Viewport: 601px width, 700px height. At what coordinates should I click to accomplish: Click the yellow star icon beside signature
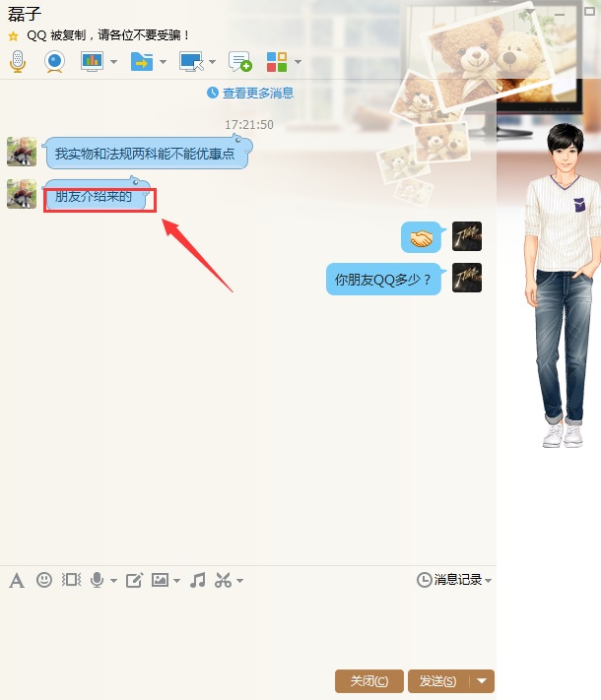(x=14, y=35)
